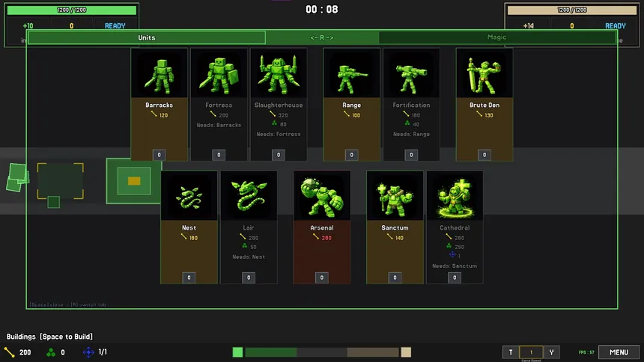Select the Fortification bazooka unit icon

point(411,73)
